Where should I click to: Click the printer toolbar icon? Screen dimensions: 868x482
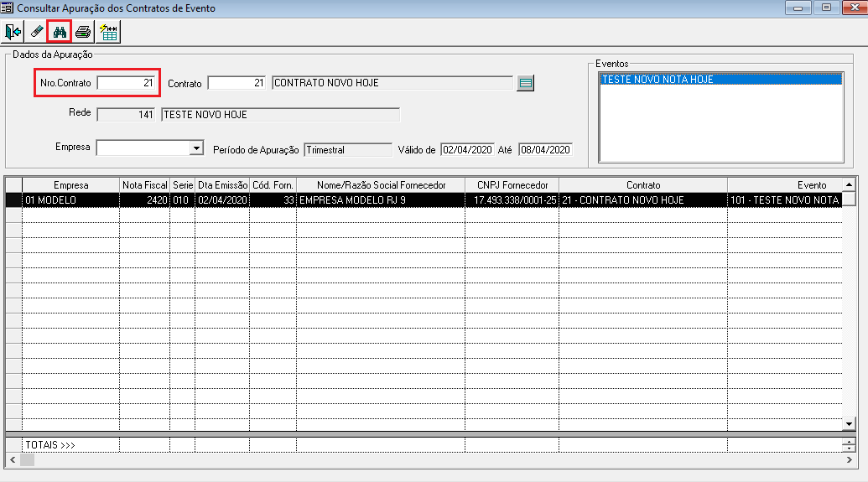84,32
